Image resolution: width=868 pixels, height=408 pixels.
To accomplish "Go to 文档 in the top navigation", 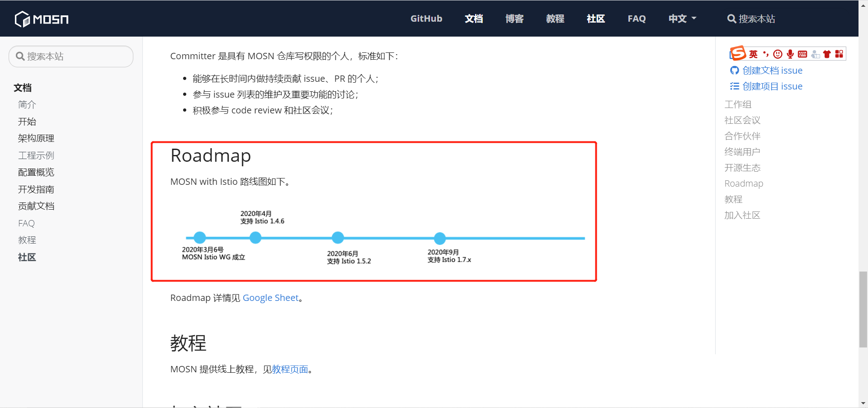I will coord(474,19).
